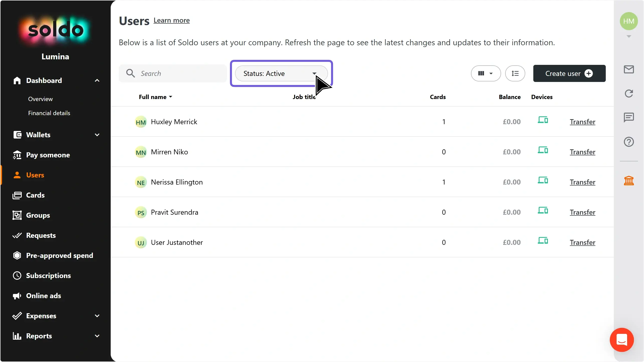Click the Create user button
Image resolution: width=644 pixels, height=362 pixels.
click(569, 73)
